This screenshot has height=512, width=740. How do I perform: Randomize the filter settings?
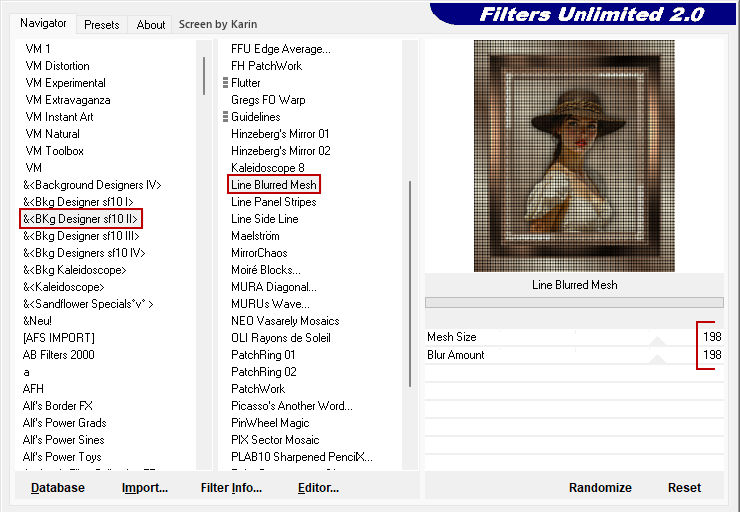tap(600, 488)
